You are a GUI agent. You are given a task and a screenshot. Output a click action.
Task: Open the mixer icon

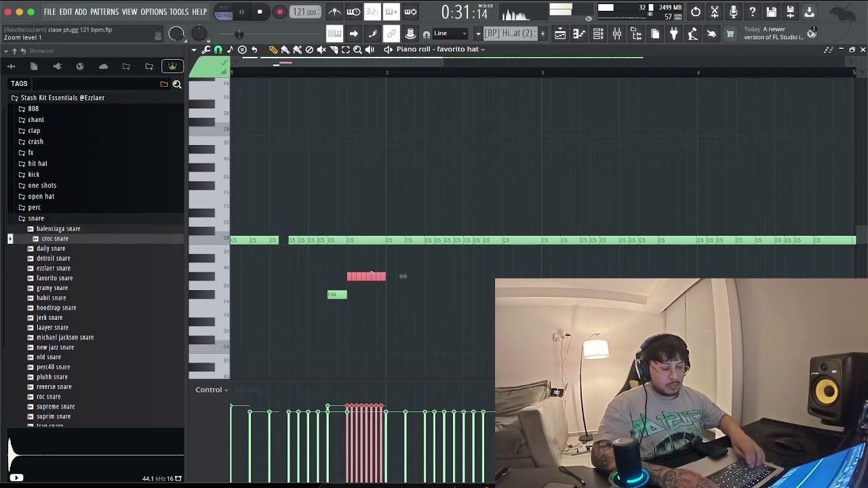617,34
